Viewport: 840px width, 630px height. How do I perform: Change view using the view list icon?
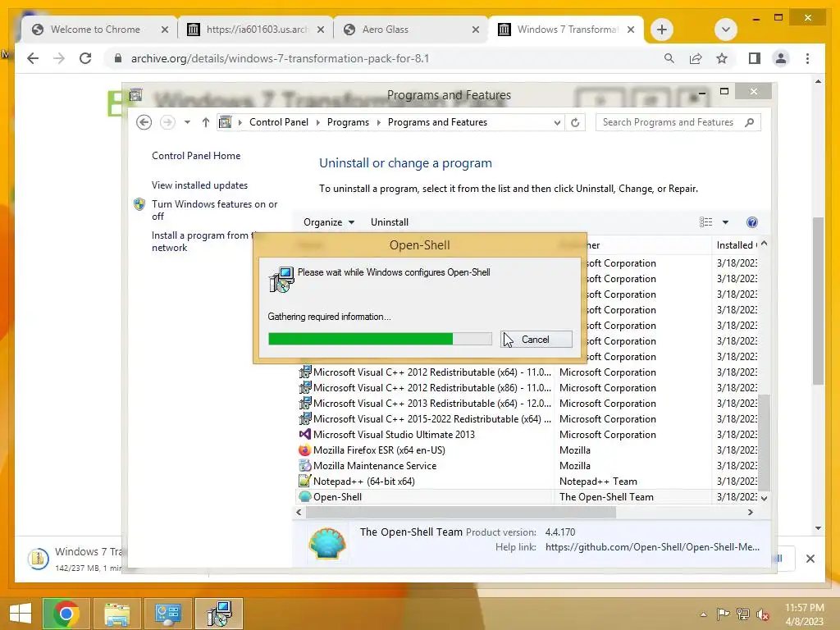click(706, 222)
